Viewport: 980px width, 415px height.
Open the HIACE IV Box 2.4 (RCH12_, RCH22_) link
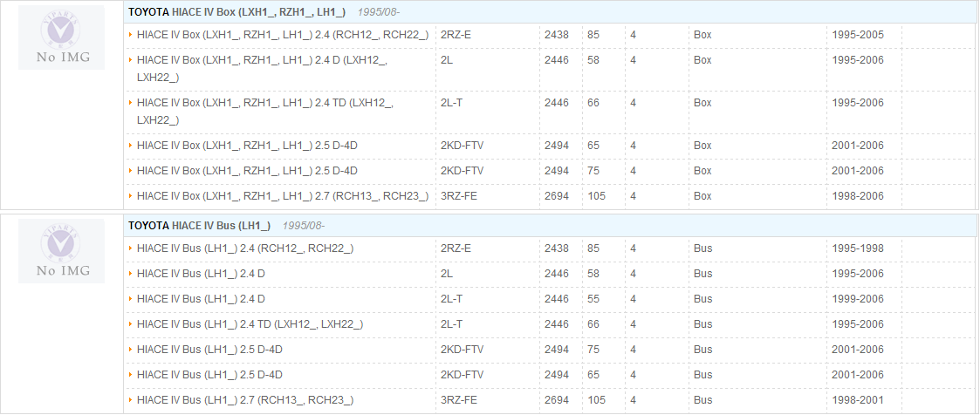click(283, 35)
